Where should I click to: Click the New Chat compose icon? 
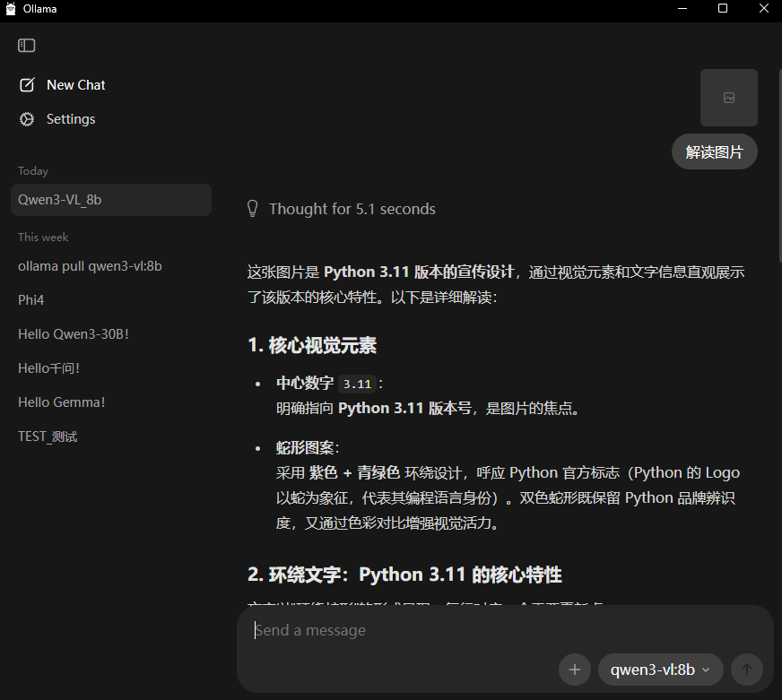pyautogui.click(x=25, y=84)
